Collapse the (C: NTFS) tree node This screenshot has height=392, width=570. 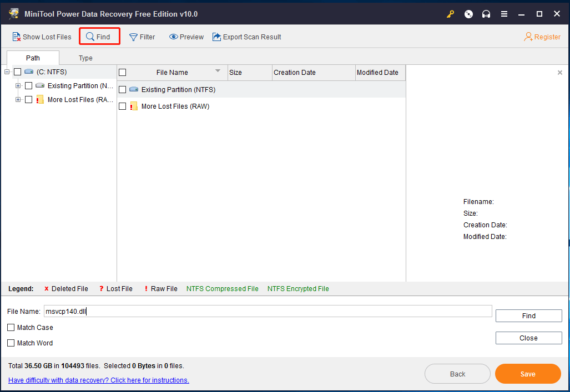tap(7, 72)
